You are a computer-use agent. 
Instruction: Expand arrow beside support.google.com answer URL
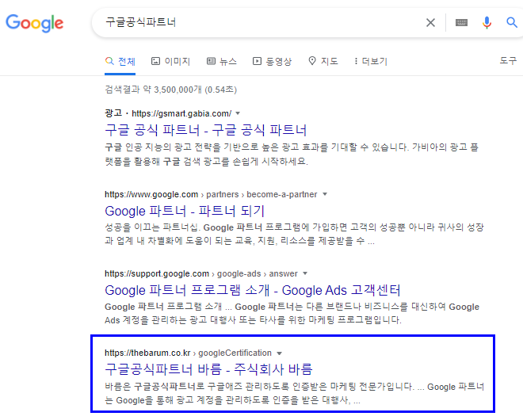click(x=305, y=273)
